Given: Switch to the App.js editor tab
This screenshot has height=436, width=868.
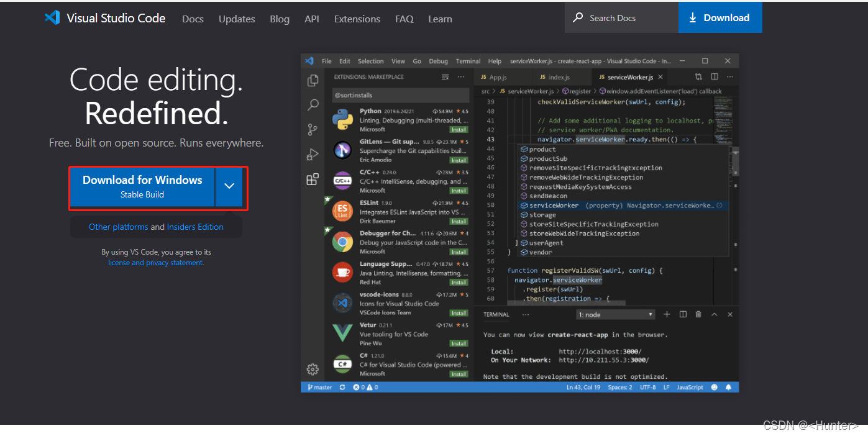Looking at the screenshot, I should 503,77.
